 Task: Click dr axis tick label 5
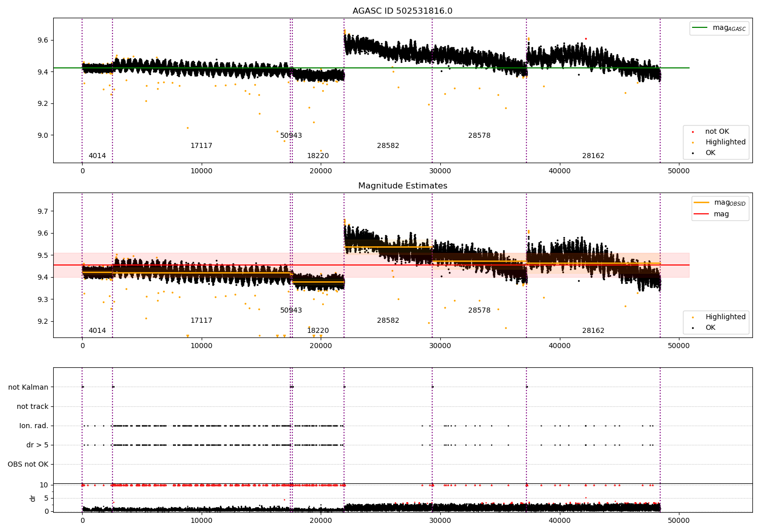pos(46,499)
